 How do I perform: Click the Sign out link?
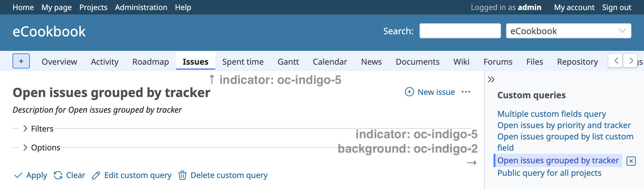[x=616, y=7]
